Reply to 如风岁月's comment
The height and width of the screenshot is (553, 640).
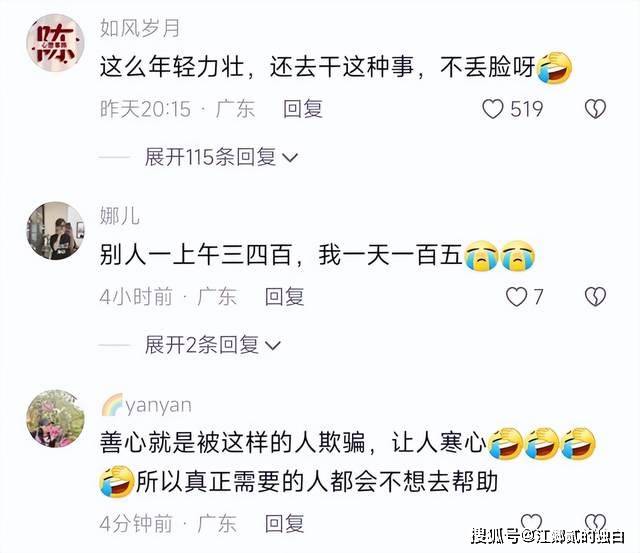pos(303,109)
